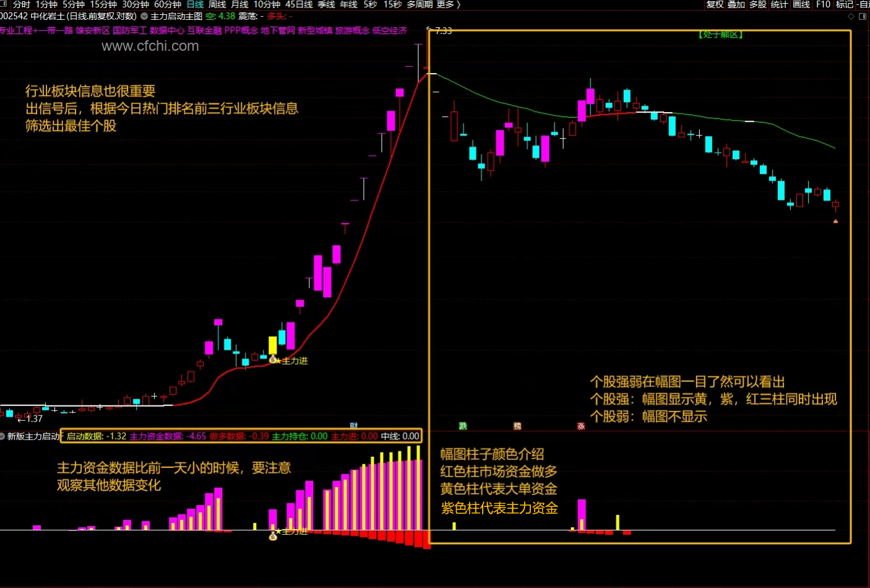Click the 复权 adjustment button

click(x=715, y=4)
